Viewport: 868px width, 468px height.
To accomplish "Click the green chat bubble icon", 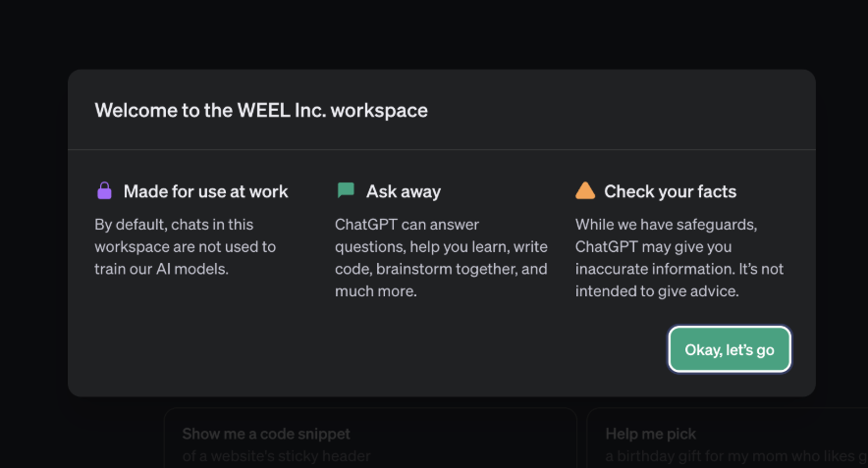I will [x=346, y=191].
